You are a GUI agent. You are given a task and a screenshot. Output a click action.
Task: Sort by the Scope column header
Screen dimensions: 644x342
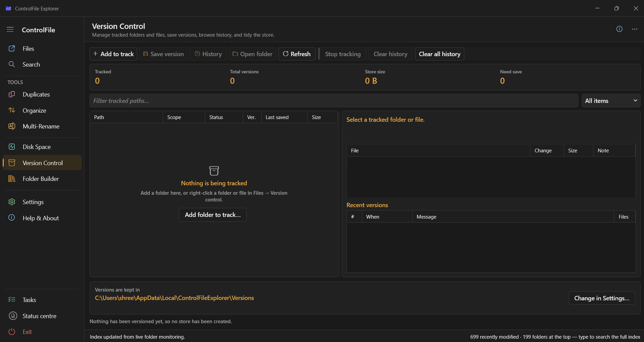(184, 117)
